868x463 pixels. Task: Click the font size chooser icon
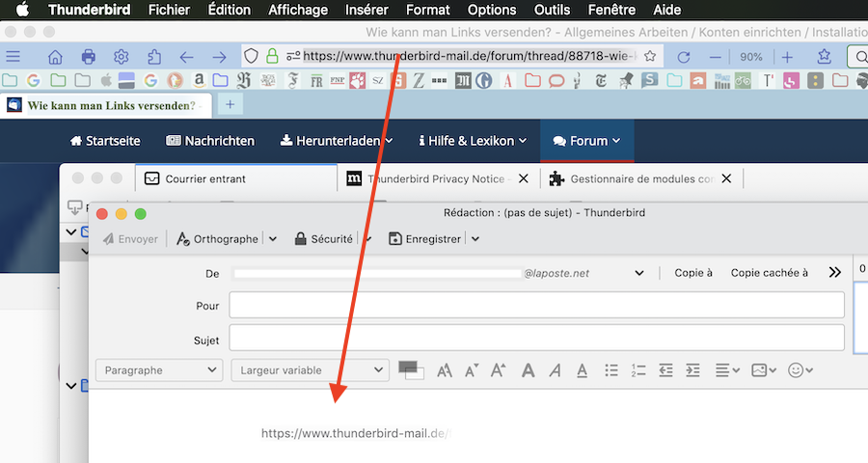pos(445,370)
